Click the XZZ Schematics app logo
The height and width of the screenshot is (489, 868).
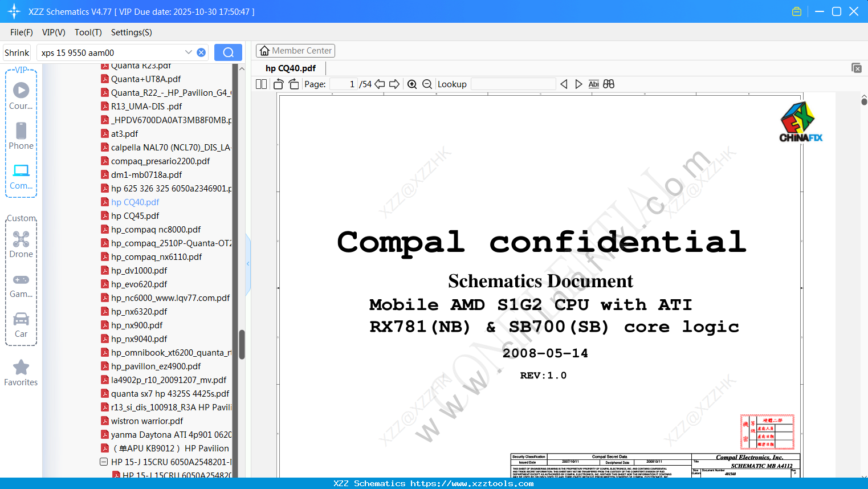[x=14, y=11]
